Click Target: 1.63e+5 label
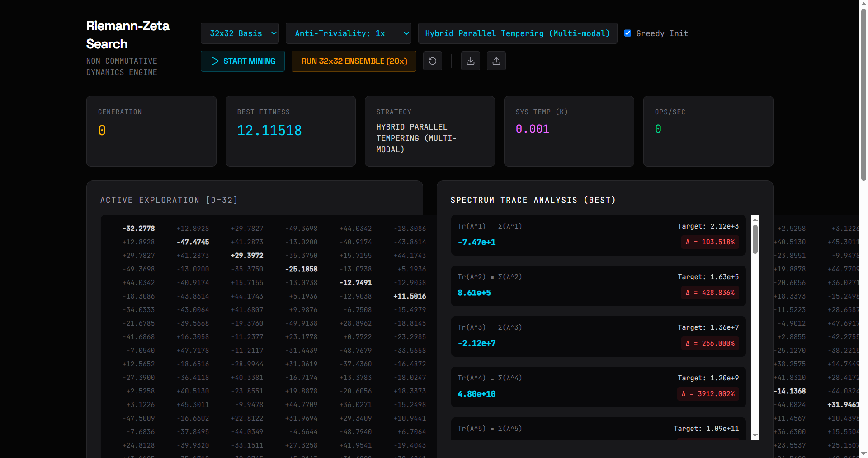 pos(708,277)
